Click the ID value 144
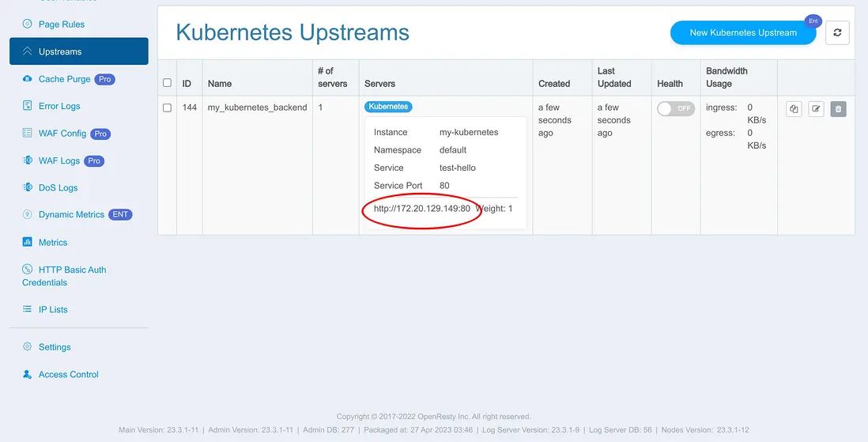 189,108
